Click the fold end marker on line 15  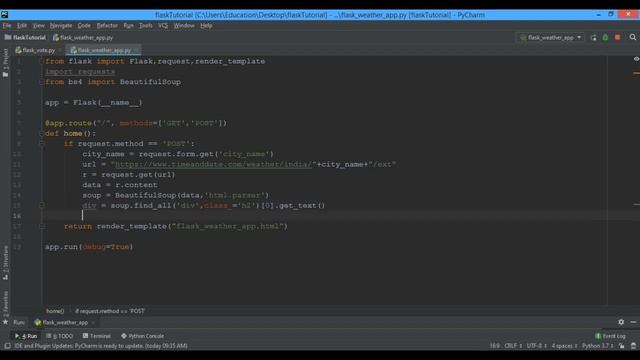(42, 205)
